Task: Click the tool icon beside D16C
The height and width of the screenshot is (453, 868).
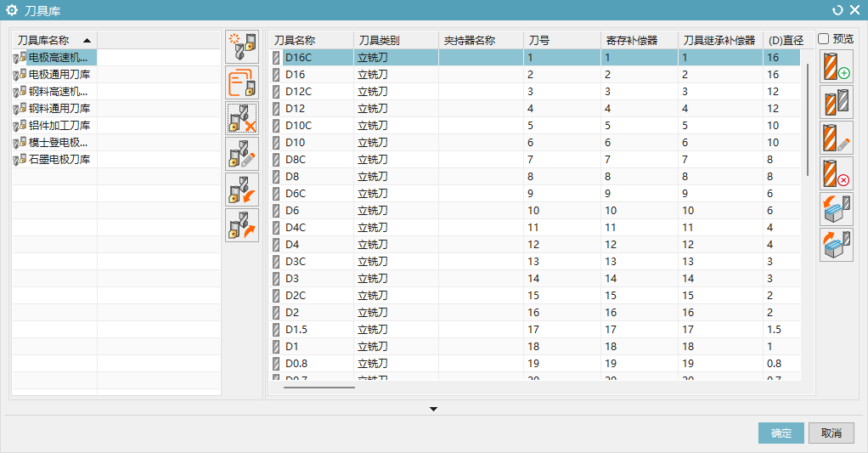Action: coord(276,58)
